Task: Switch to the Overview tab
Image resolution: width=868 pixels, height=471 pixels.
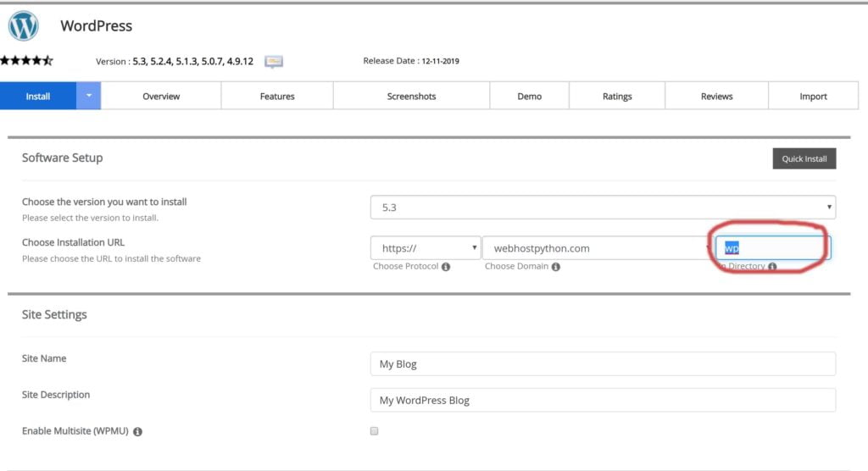Action: pos(161,96)
